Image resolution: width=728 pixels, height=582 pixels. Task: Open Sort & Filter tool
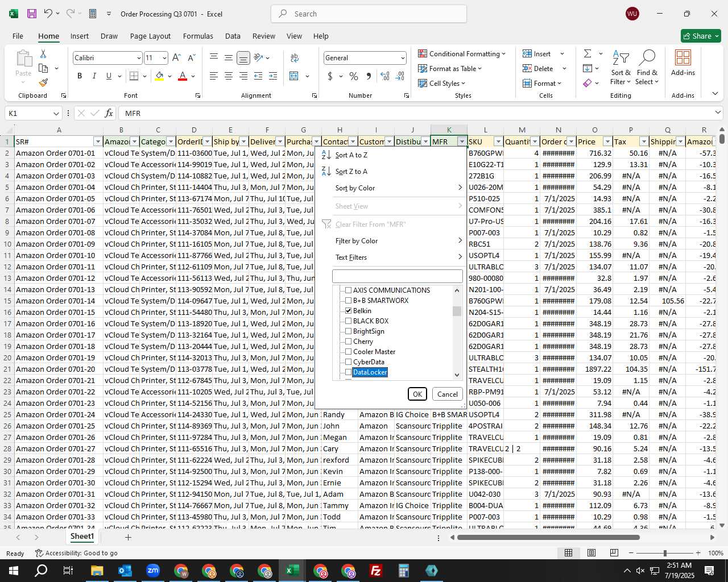pos(621,68)
